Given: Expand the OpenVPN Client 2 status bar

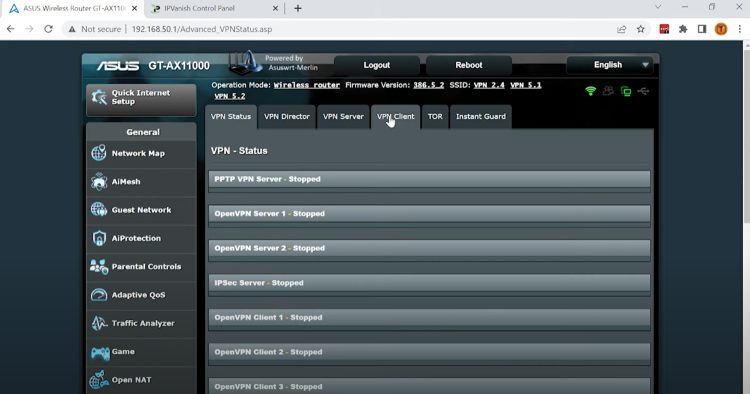Looking at the screenshot, I should (x=429, y=352).
